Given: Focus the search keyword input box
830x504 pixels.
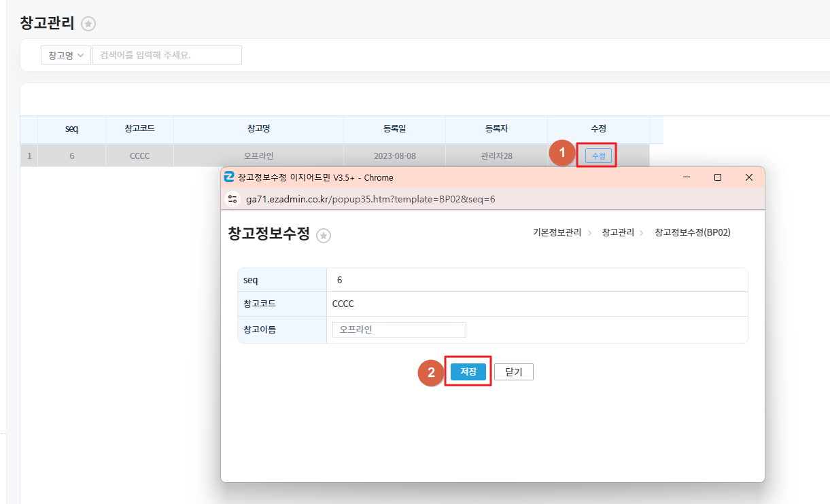Looking at the screenshot, I should pos(167,55).
